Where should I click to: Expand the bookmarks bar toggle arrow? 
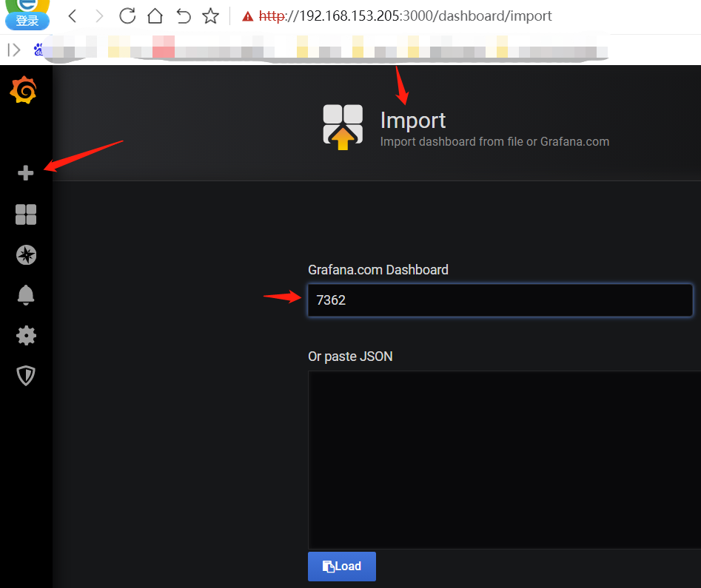14,50
